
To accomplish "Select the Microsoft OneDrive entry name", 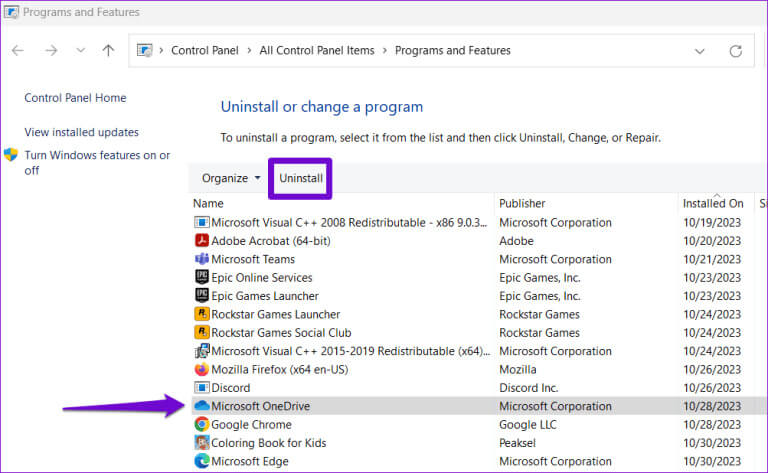I will tap(261, 406).
